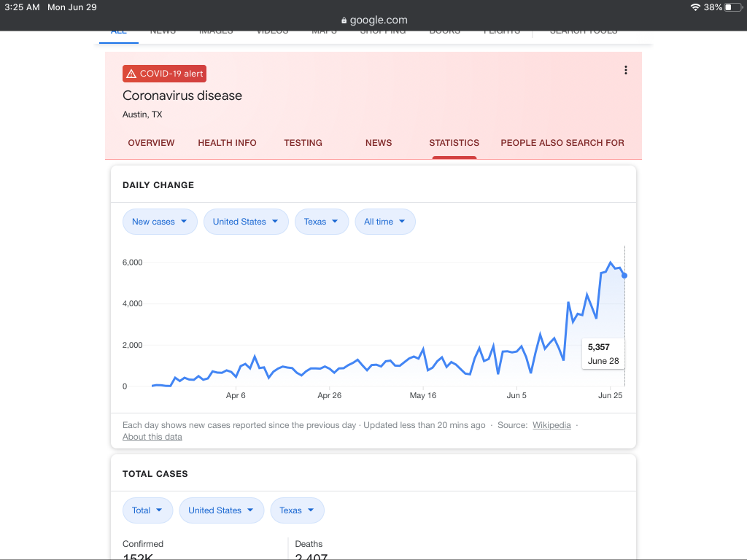Change the All time range dropdown
This screenshot has width=747, height=560.
tap(384, 222)
